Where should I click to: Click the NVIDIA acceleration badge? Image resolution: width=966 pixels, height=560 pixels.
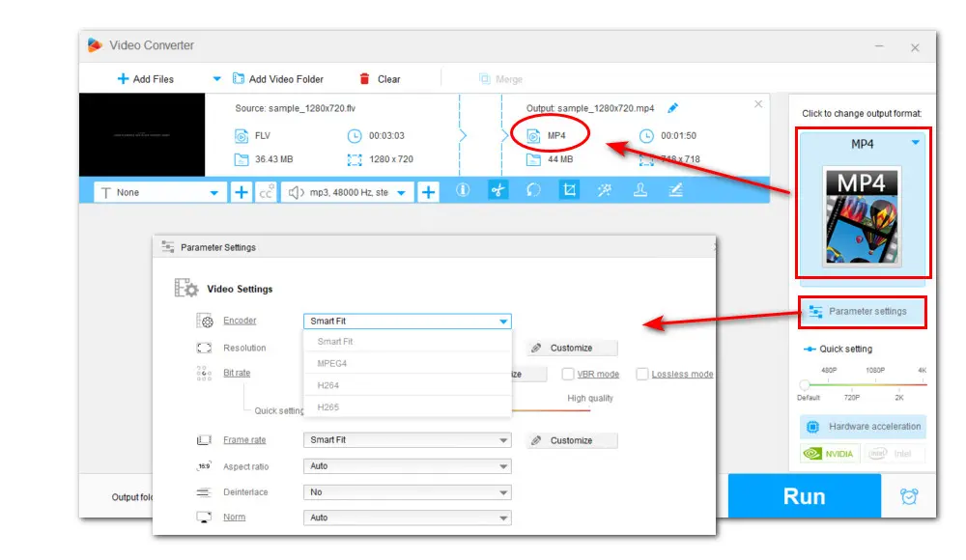[831, 454]
